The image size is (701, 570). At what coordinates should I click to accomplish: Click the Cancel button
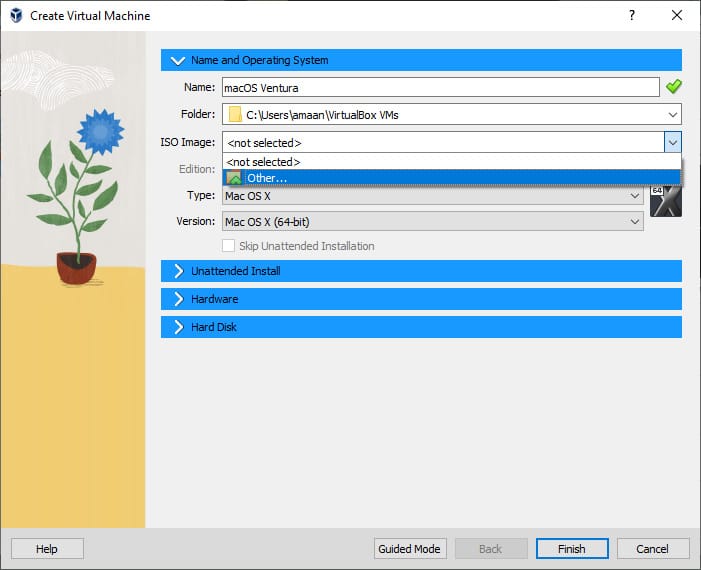pos(652,549)
